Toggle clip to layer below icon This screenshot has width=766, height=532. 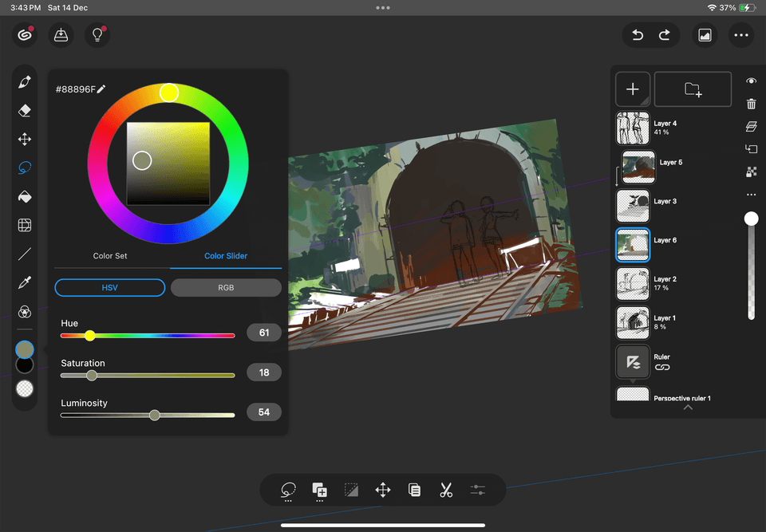coord(752,148)
